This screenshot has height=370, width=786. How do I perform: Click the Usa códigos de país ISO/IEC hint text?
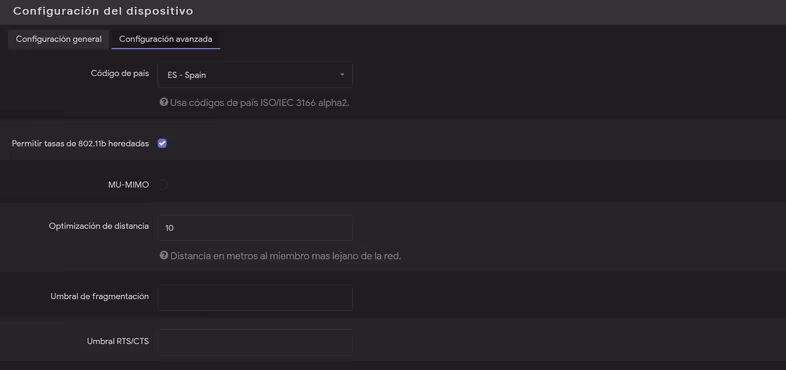click(259, 103)
